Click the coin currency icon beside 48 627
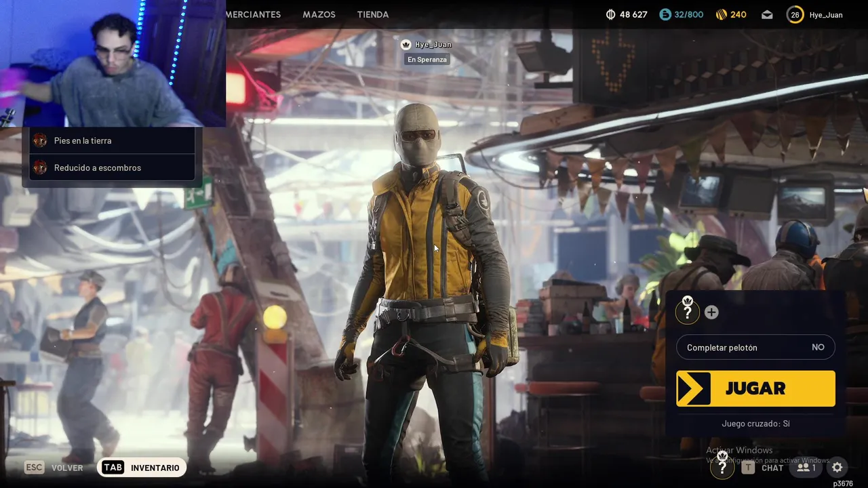The image size is (868, 488). pos(610,14)
